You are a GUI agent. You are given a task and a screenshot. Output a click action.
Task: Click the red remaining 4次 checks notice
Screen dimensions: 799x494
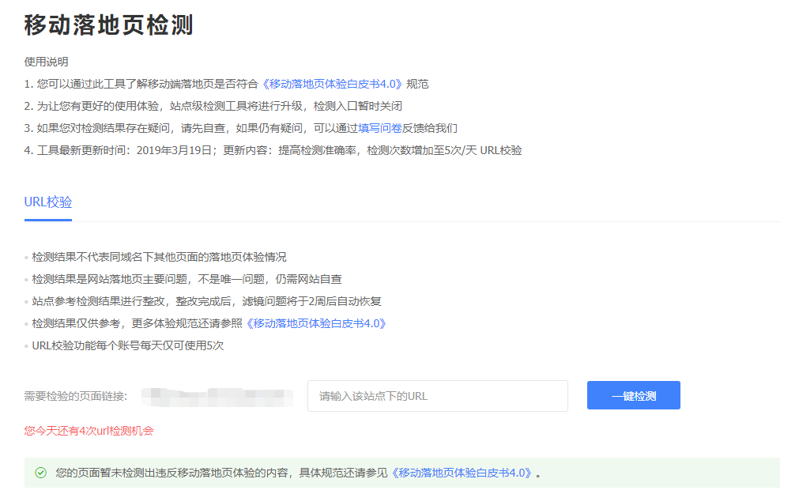tap(89, 431)
